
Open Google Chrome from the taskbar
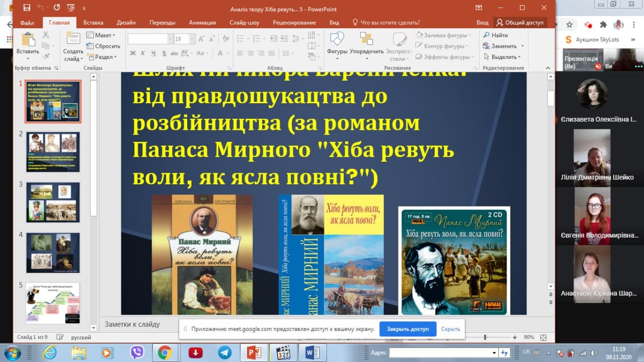click(x=165, y=352)
